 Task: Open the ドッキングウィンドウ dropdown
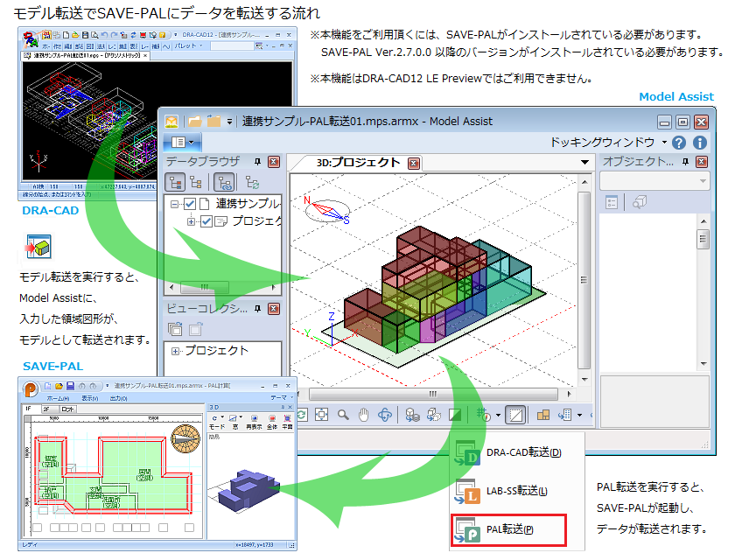pos(608,142)
